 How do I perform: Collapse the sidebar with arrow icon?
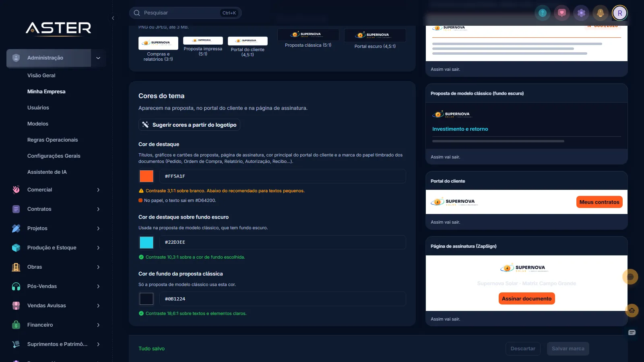pyautogui.click(x=113, y=18)
